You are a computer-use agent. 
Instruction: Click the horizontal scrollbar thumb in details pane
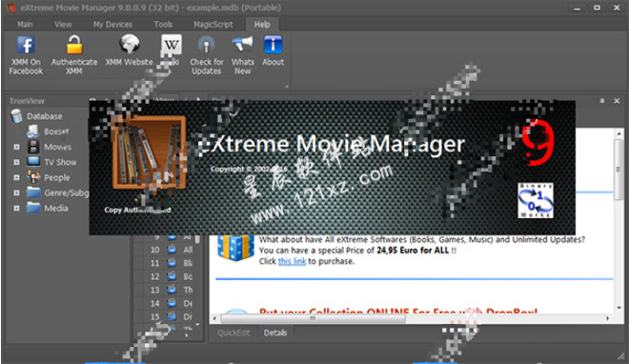pyautogui.click(x=313, y=318)
